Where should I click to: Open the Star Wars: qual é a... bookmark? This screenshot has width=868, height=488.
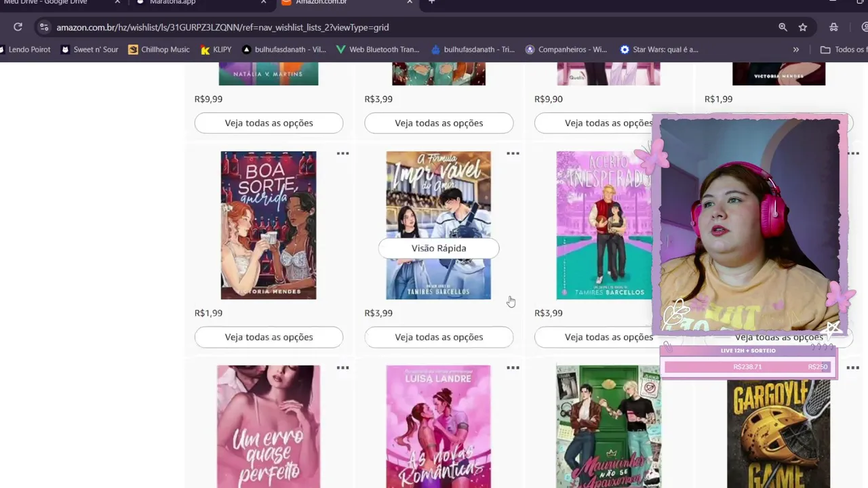point(658,49)
